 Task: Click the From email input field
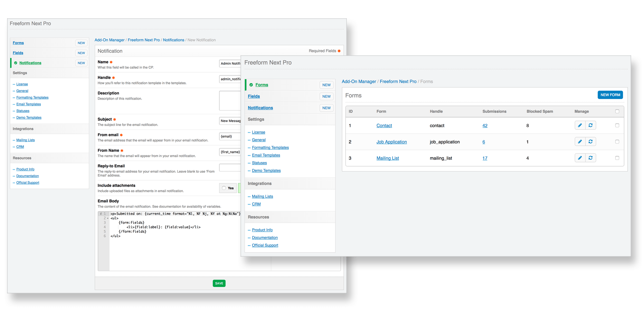230,136
